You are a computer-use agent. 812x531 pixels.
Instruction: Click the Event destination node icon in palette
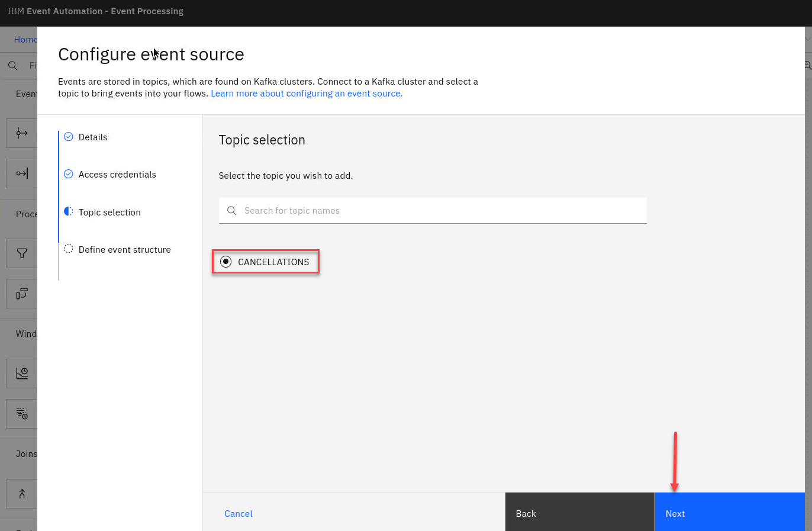click(x=22, y=173)
